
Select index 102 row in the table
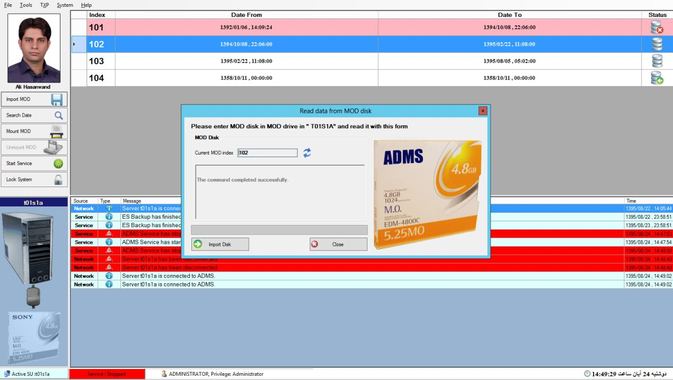[372, 44]
